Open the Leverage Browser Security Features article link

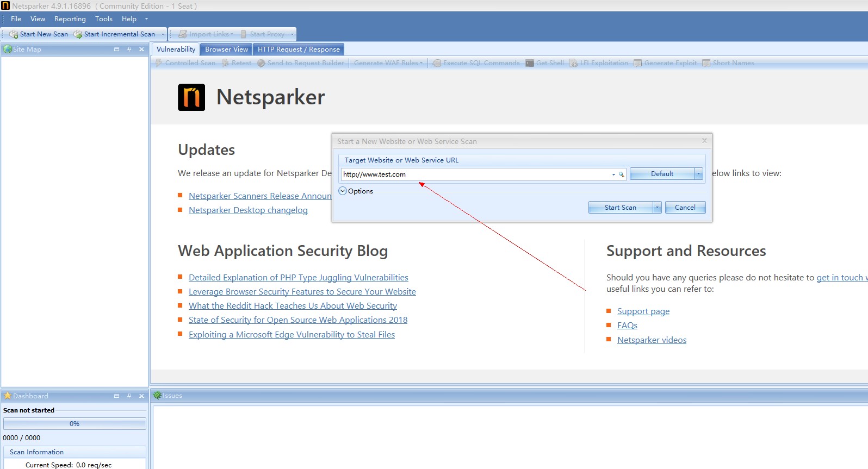(x=302, y=292)
